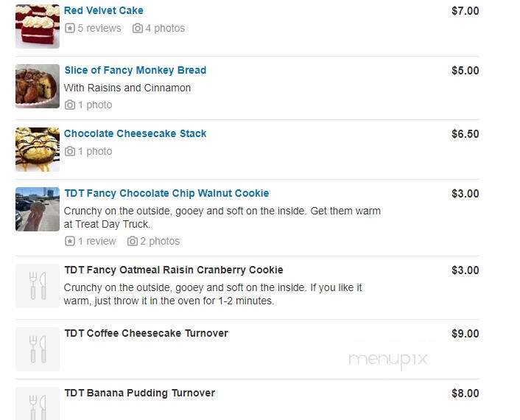
Task: Click the Red Velvet Cake photos camera icon
Action: [138, 29]
